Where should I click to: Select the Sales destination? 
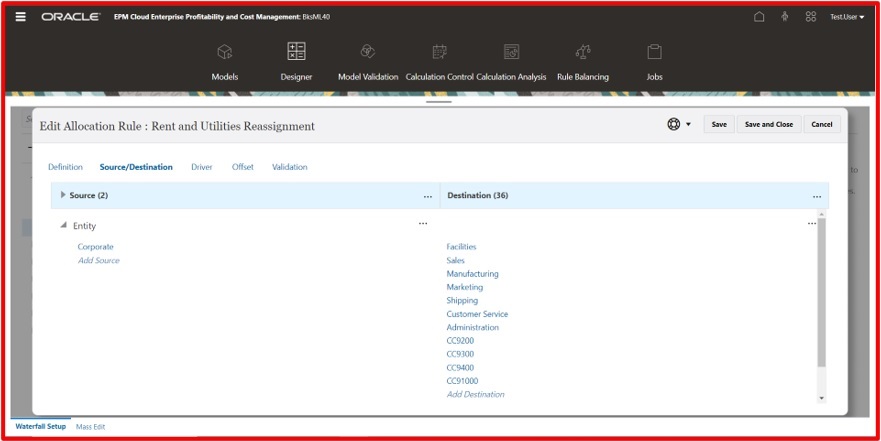456,260
